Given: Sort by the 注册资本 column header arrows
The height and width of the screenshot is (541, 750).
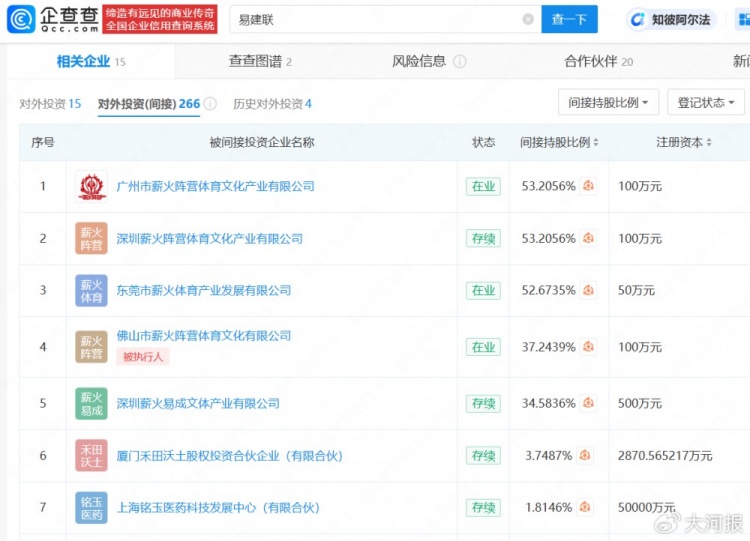Looking at the screenshot, I should (710, 143).
